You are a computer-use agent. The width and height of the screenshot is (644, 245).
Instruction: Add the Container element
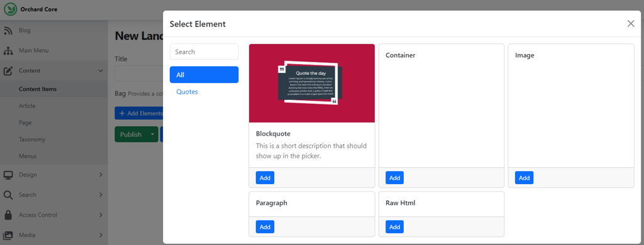click(395, 178)
